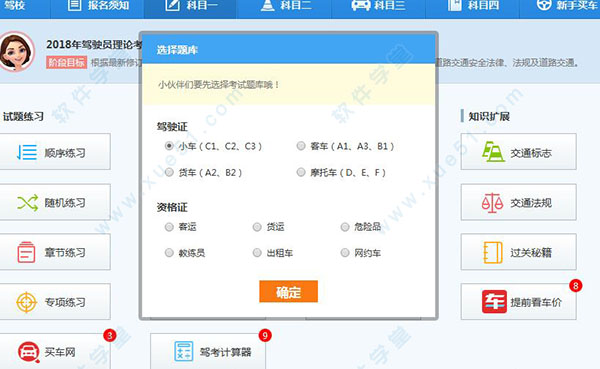Image resolution: width=600 pixels, height=369 pixels.
Task: Open 专项练习 text label
Action: (65, 302)
